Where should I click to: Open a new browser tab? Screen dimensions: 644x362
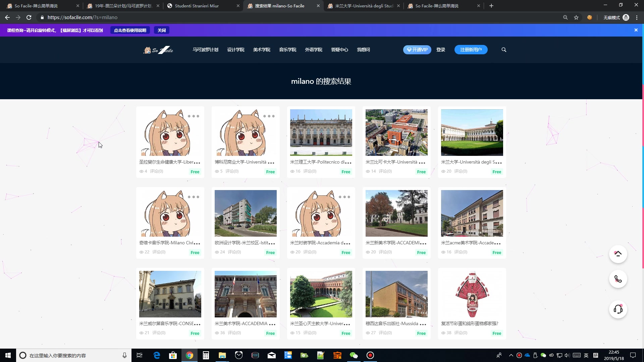[x=491, y=6]
